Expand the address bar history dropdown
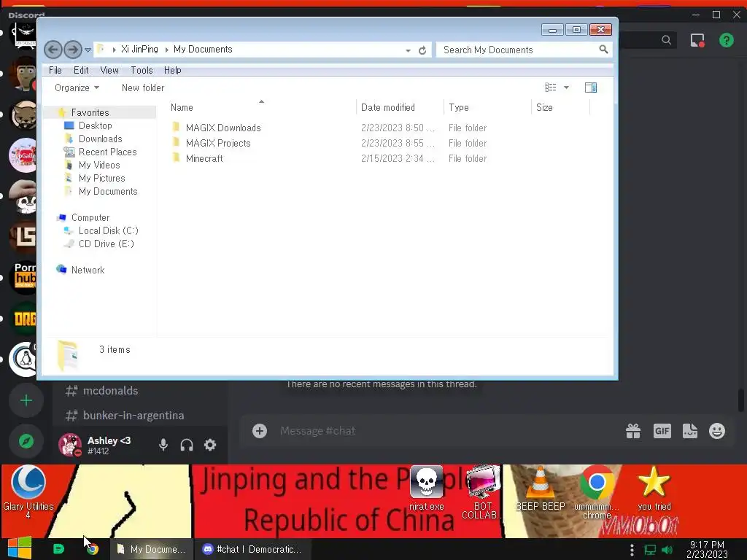The height and width of the screenshot is (560, 747). (x=409, y=50)
